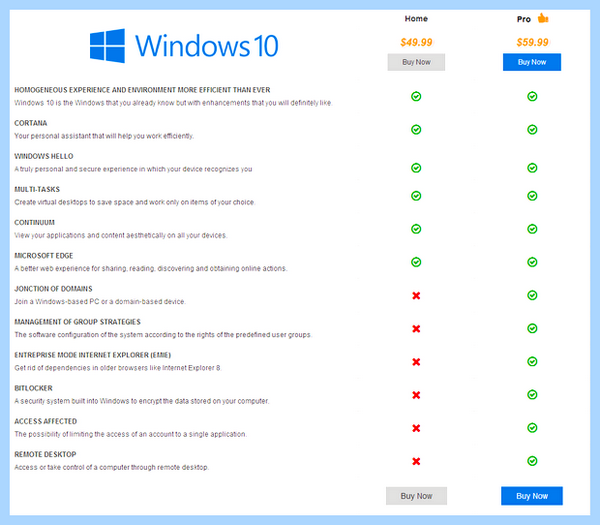Click the top blue Buy Now button for Pro
The image size is (600, 525).
532,62
